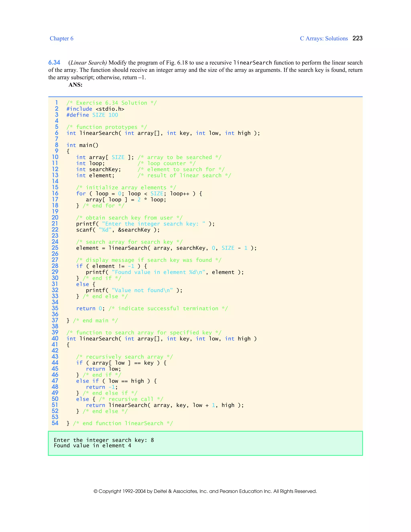This screenshot has width=411, height=532.
Task: Click the 'element = linearSearch(' call line
Action: [x=166, y=248]
